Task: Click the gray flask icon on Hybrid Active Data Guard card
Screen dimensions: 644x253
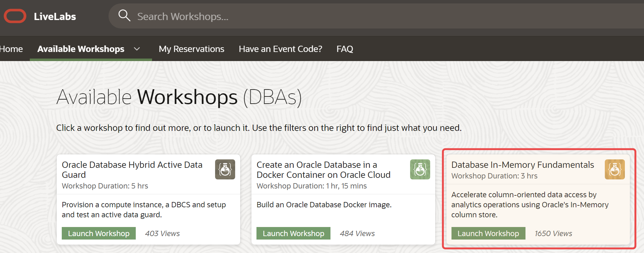Action: click(225, 169)
